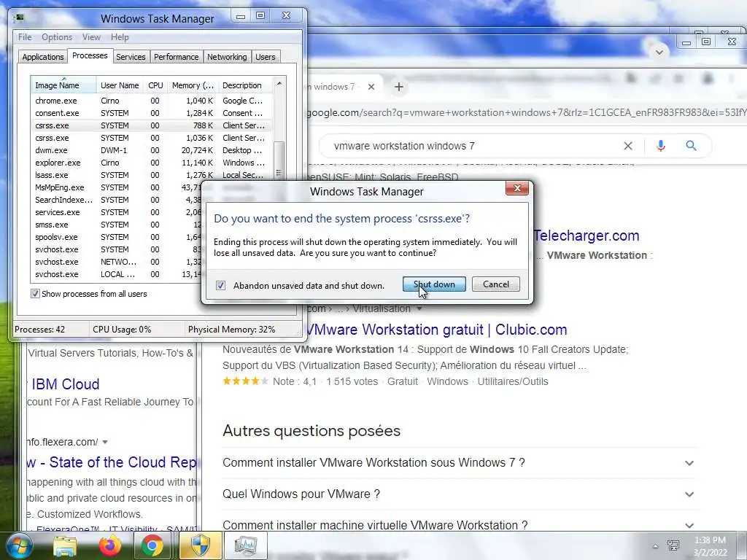Select the SearchIndexe... process row
This screenshot has width=747, height=560.
pos(116,200)
